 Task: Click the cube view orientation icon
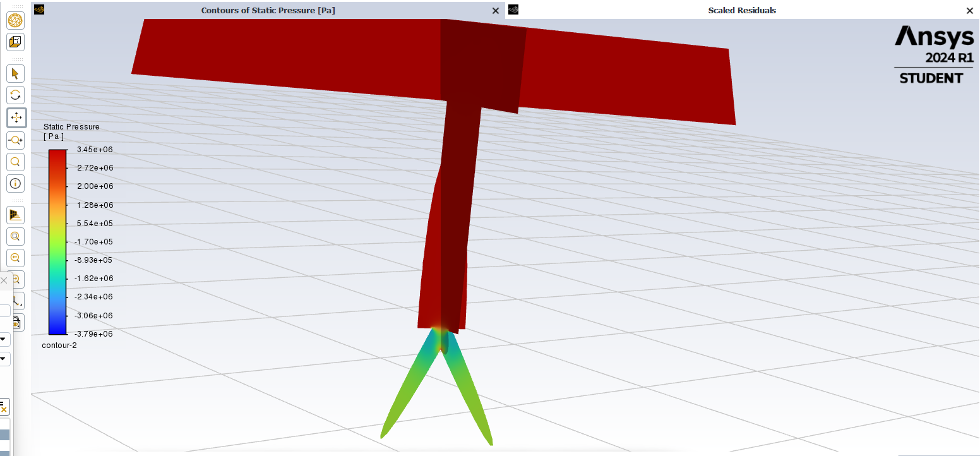pos(16,42)
